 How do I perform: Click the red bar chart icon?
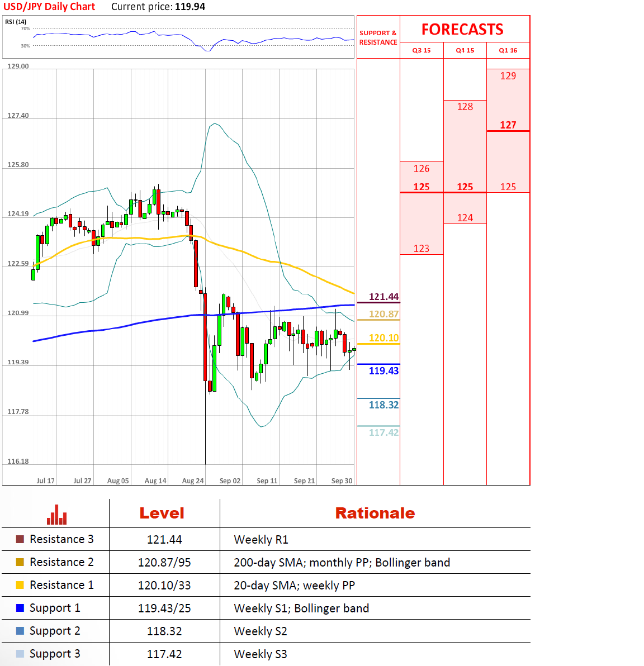(x=56, y=515)
